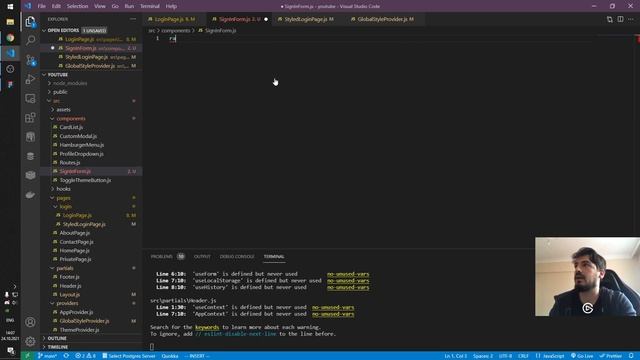Viewport: 640px width, 360px height.
Task: Click the remote window indicator in status bar
Action: click(27, 356)
